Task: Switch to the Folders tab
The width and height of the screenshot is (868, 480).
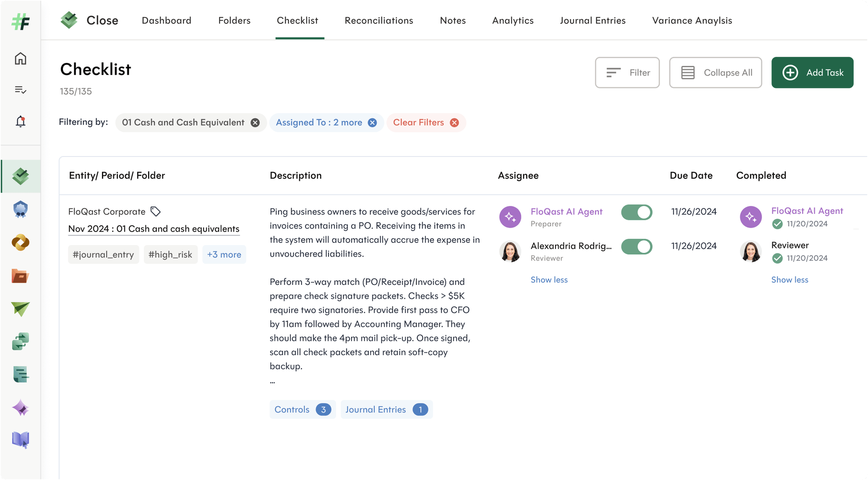Action: 234,20
